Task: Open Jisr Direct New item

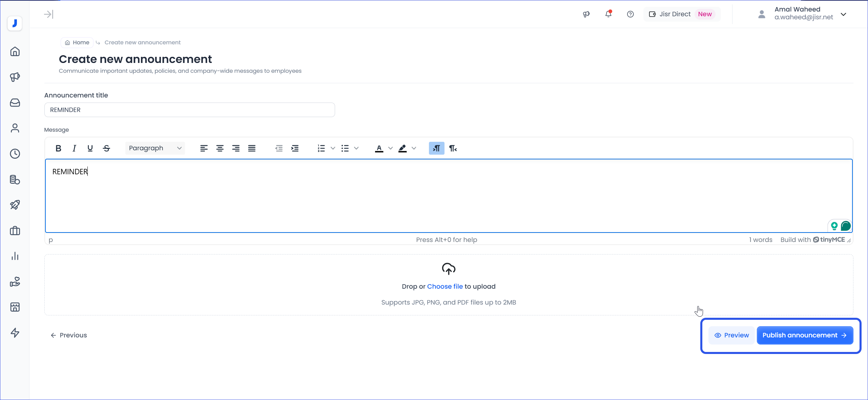Action: click(x=682, y=14)
